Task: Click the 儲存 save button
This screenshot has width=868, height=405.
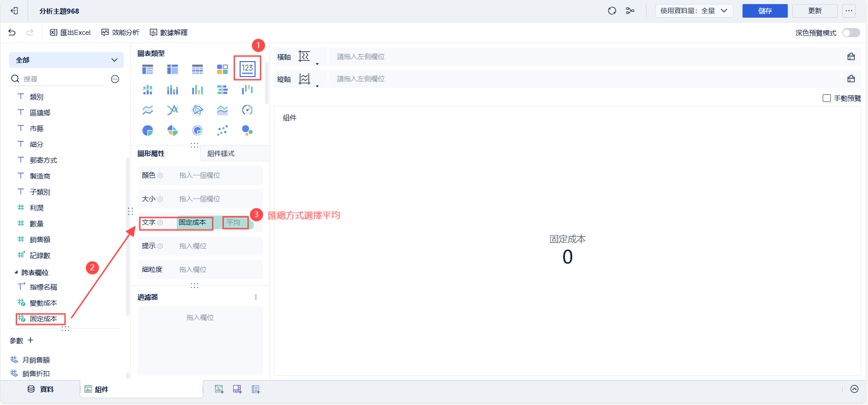Action: tap(765, 11)
